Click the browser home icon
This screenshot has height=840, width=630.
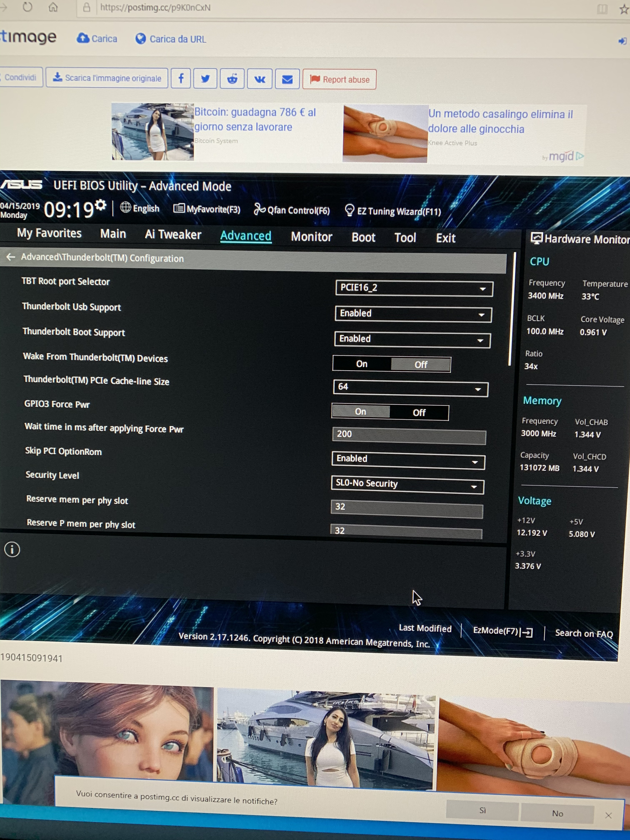point(53,7)
